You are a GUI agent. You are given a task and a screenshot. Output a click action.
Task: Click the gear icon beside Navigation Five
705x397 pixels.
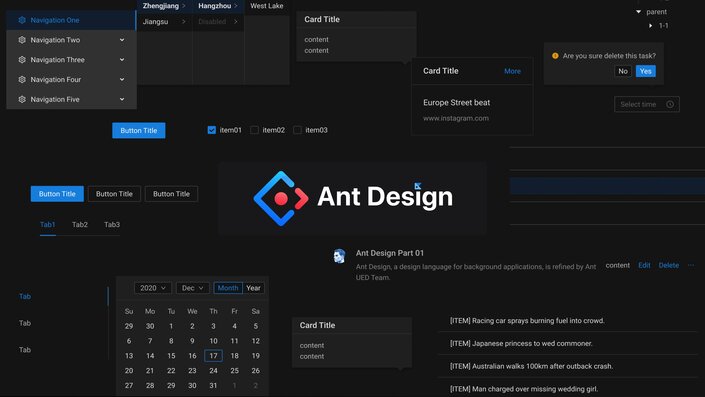click(22, 99)
